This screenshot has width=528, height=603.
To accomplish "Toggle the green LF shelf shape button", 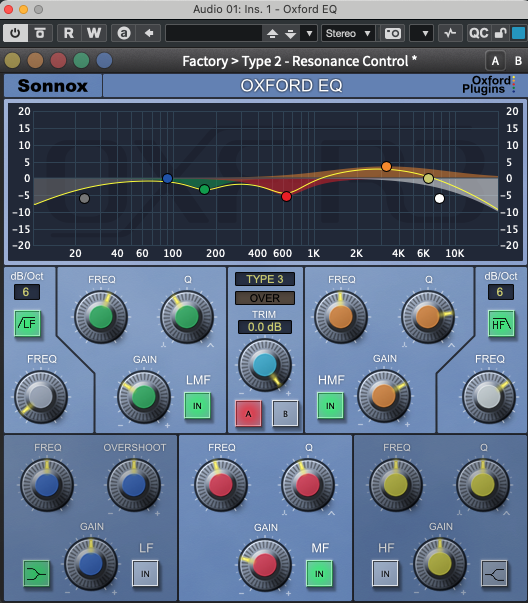I will click(x=36, y=573).
